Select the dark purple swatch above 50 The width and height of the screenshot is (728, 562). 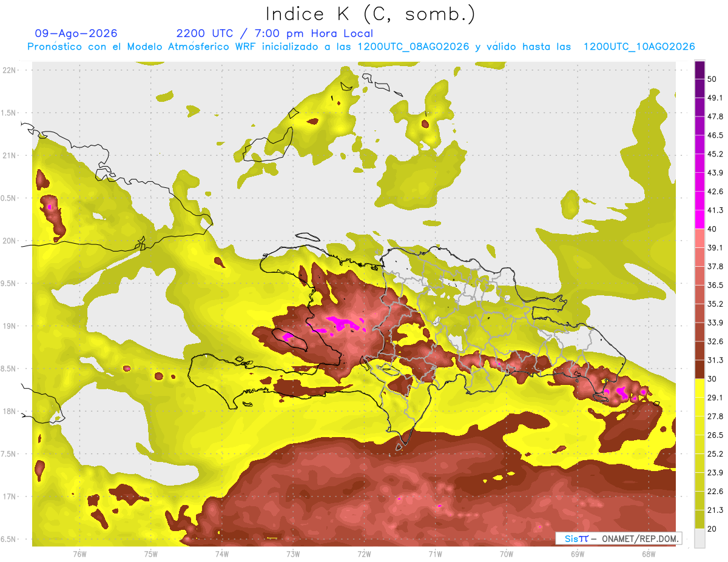(x=699, y=70)
